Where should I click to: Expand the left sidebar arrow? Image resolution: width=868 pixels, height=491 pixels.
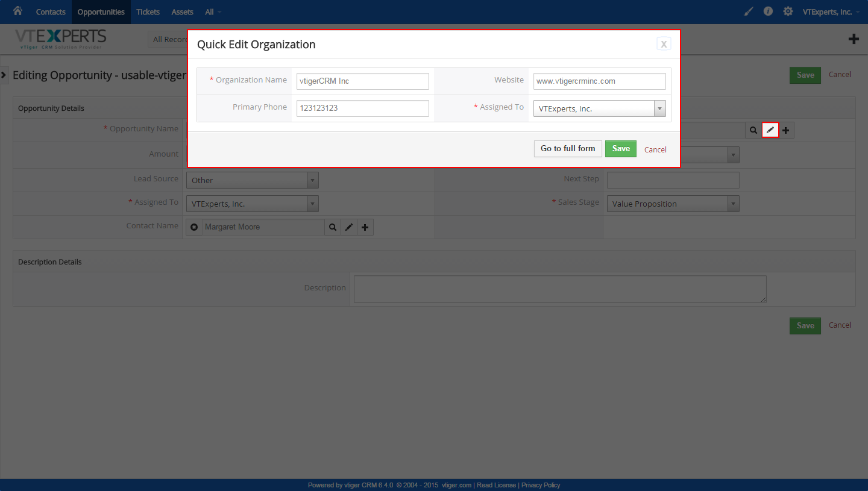coord(4,75)
